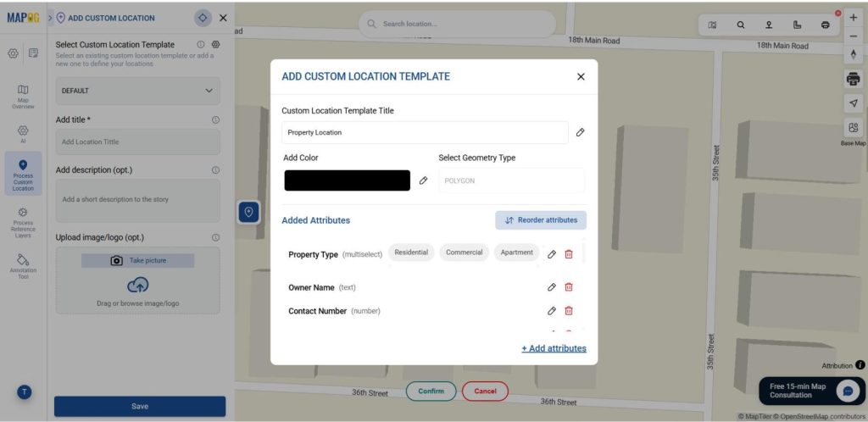Select the Apartment option chip
The image size is (868, 422).
pyautogui.click(x=516, y=253)
